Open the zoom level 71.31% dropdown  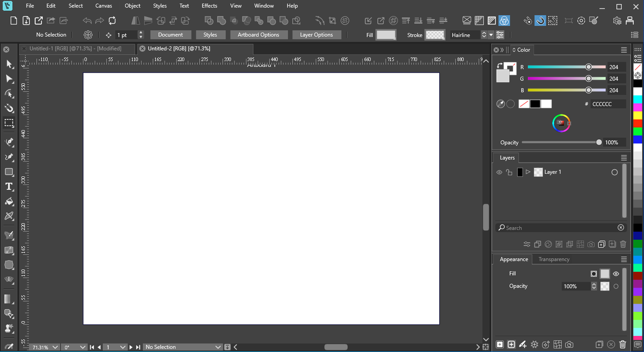(x=55, y=347)
